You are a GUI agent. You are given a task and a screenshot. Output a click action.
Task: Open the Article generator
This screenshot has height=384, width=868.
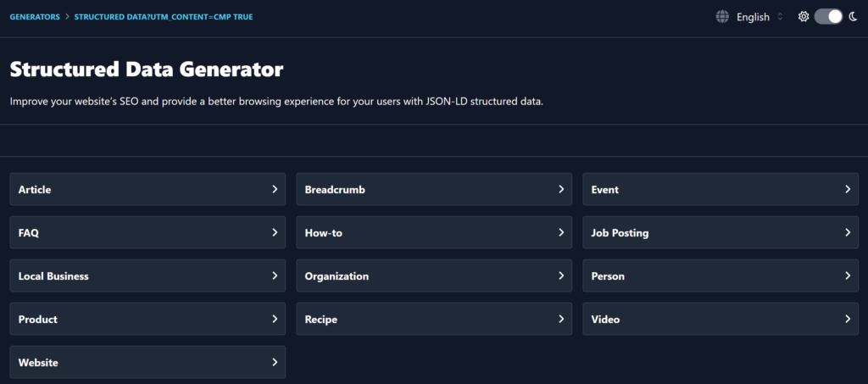[147, 189]
